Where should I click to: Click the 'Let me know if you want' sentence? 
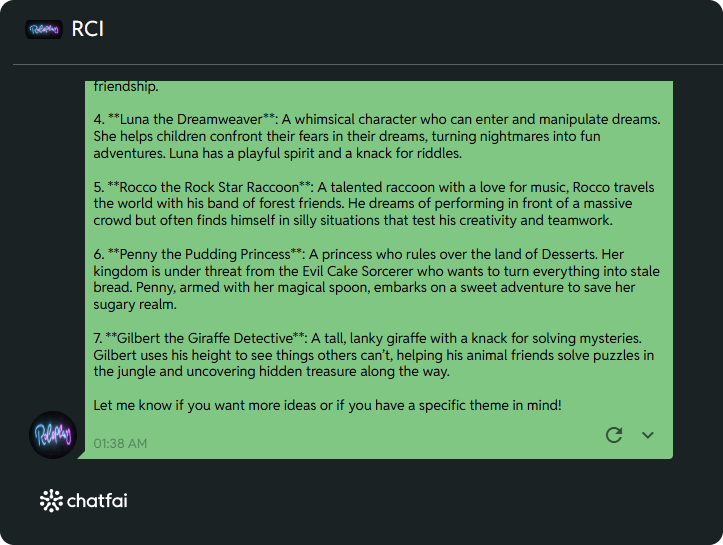[x=327, y=405]
